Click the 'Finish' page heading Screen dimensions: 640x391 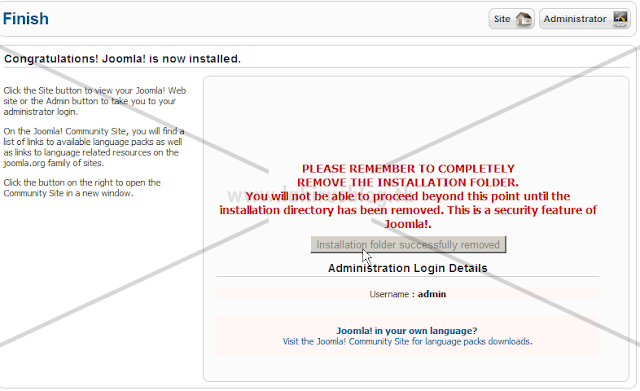coord(26,19)
